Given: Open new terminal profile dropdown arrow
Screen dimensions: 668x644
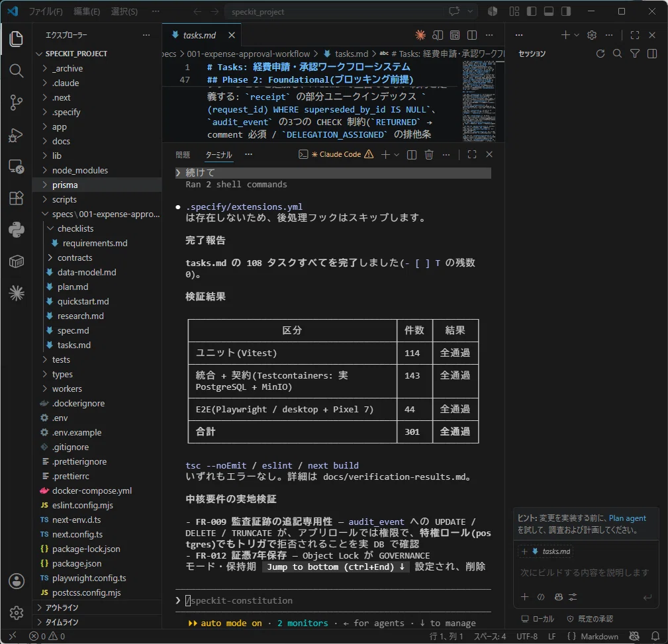Looking at the screenshot, I should point(396,155).
